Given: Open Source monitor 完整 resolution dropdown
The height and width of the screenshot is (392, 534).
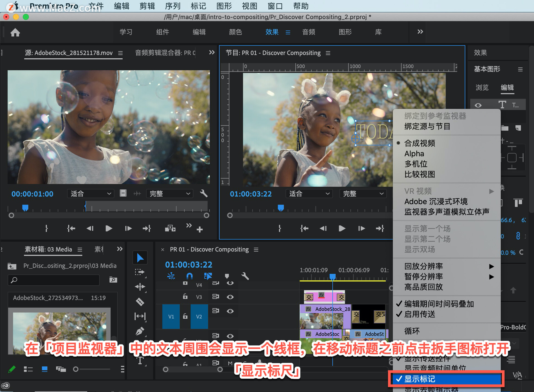Looking at the screenshot, I should pos(170,193).
